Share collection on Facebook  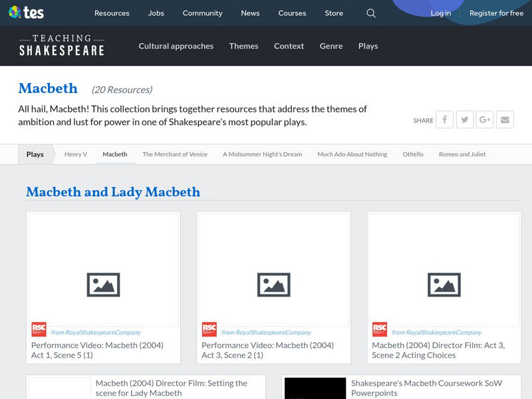coord(444,120)
